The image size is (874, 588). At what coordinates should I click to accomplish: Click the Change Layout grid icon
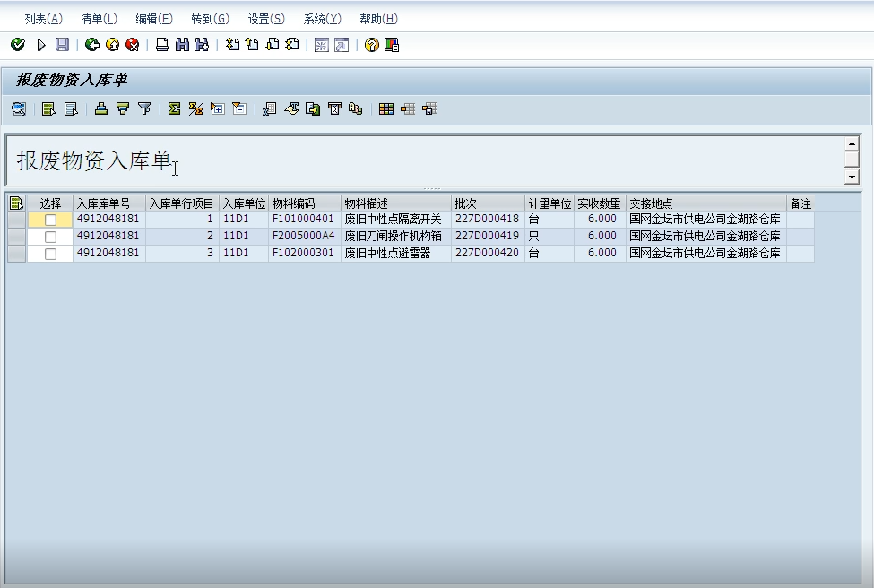pyautogui.click(x=386, y=109)
